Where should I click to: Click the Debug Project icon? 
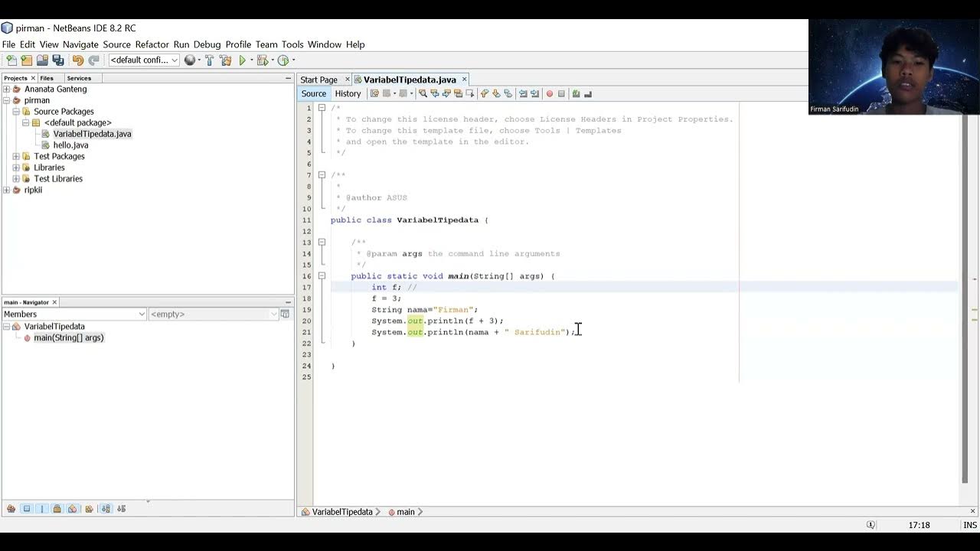click(263, 60)
